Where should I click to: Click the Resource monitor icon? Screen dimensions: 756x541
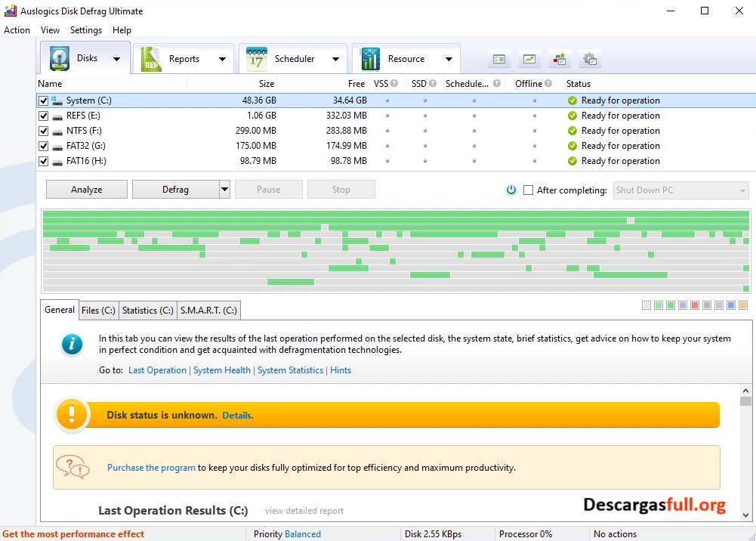pos(369,58)
